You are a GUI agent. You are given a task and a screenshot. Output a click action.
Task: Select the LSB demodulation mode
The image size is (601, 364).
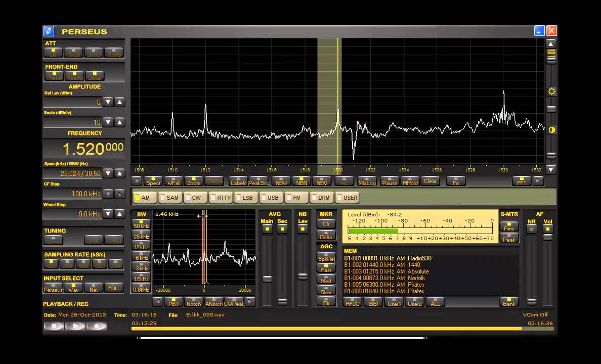(246, 198)
